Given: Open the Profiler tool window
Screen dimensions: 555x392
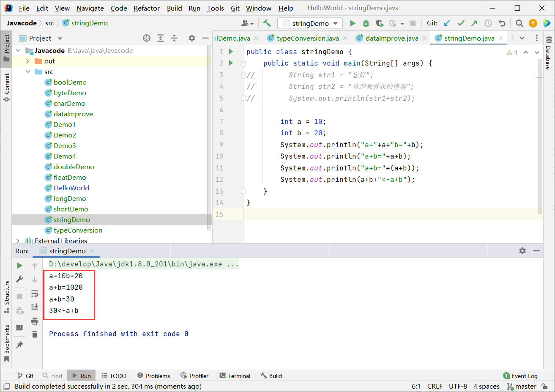Looking at the screenshot, I should (x=194, y=376).
